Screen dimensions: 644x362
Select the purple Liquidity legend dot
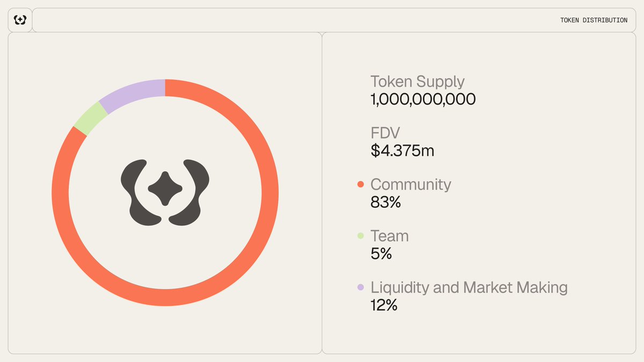point(361,287)
